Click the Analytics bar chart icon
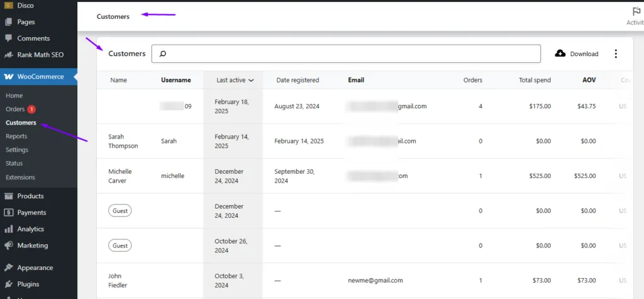This screenshot has height=299, width=644. (8, 229)
